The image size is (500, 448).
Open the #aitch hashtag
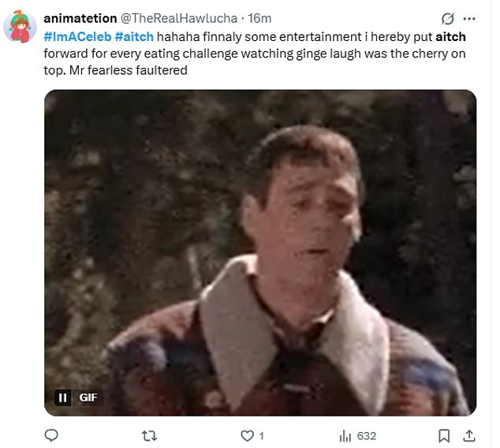(x=134, y=36)
